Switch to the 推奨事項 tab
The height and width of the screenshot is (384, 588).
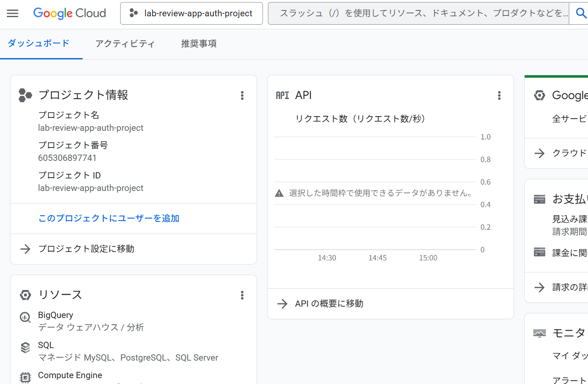pyautogui.click(x=199, y=44)
